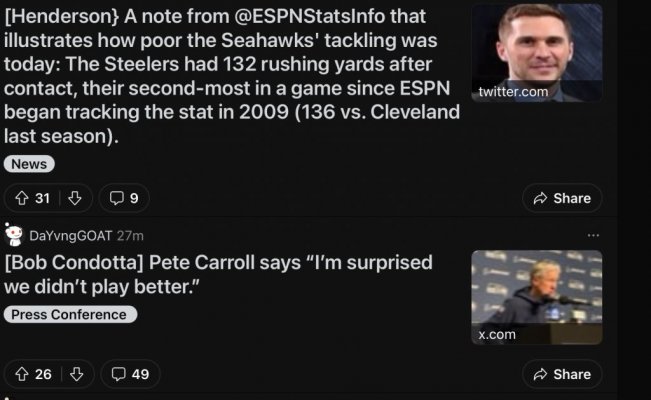This screenshot has height=400, width=651.
Task: Share the Bob Condotta post
Action: pyautogui.click(x=562, y=374)
